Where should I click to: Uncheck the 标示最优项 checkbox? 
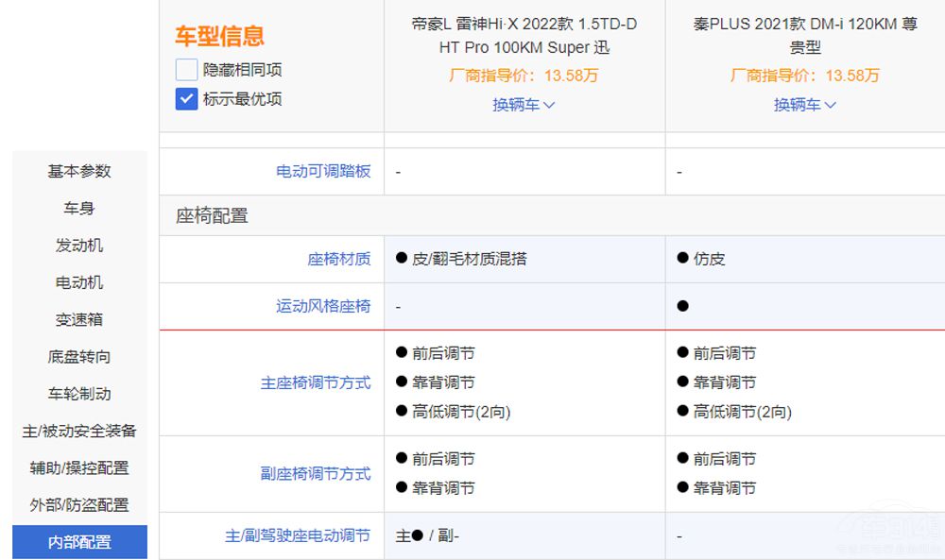coord(187,98)
